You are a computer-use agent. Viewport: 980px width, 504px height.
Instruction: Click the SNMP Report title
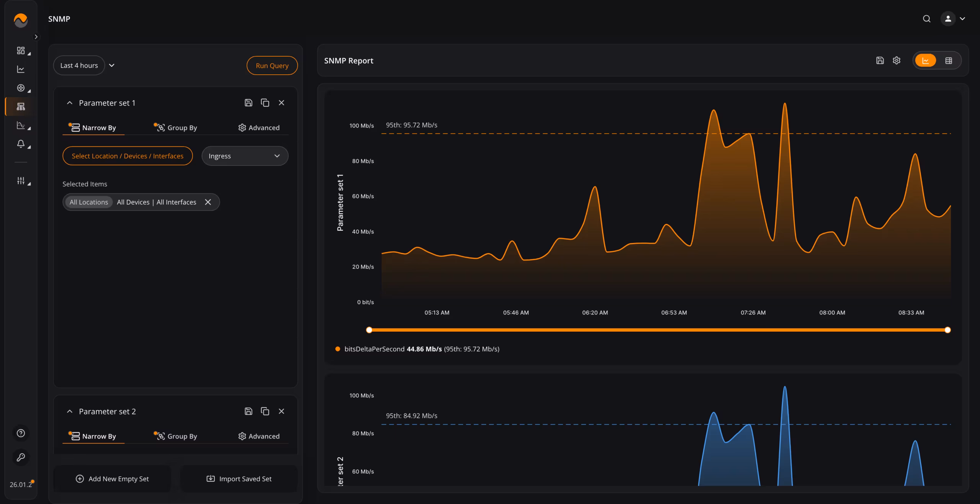pos(349,61)
